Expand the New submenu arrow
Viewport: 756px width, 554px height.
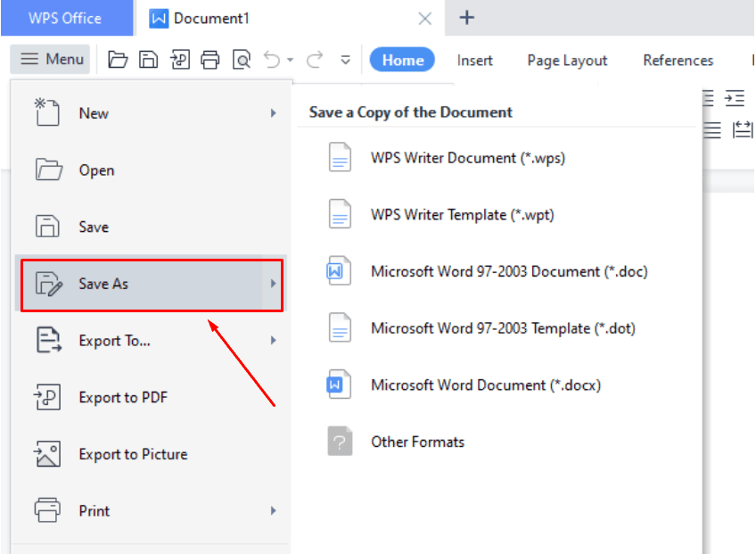click(x=274, y=113)
